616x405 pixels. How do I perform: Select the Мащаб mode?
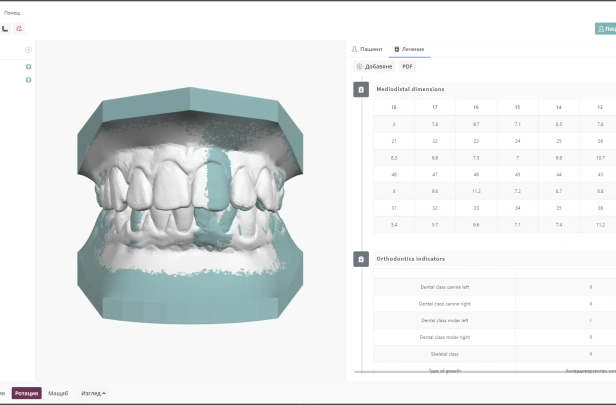58,393
